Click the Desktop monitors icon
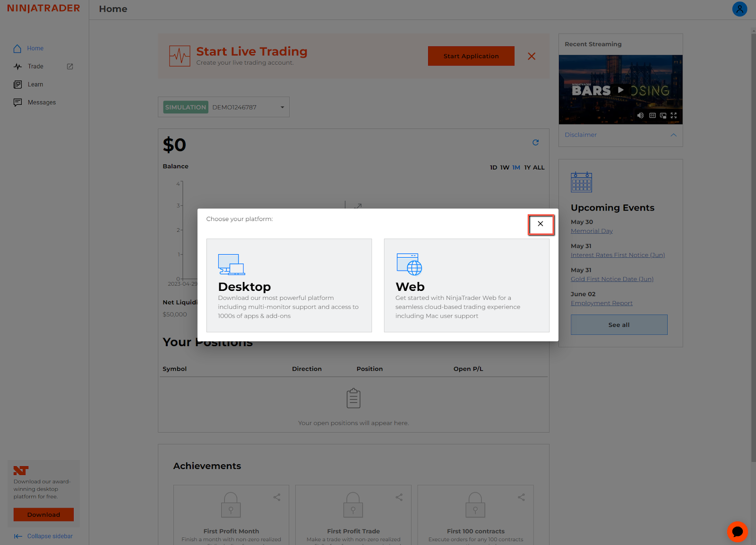Image resolution: width=756 pixels, height=545 pixels. [232, 264]
